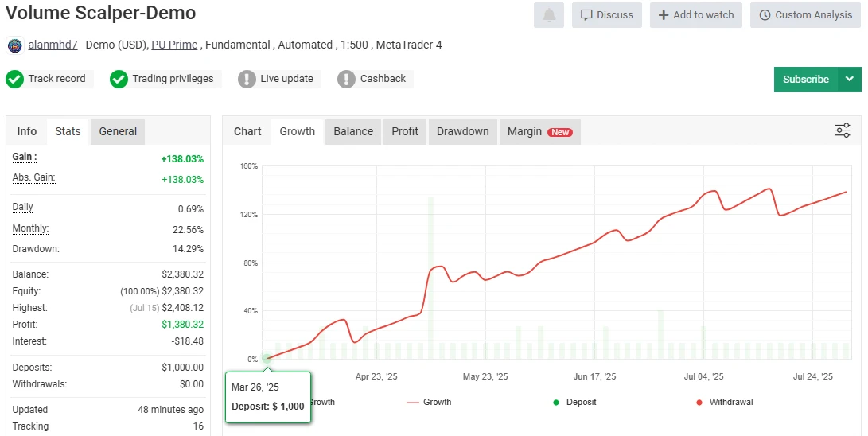Show the Margin tab marked New
This screenshot has width=868, height=436.
coord(539,132)
